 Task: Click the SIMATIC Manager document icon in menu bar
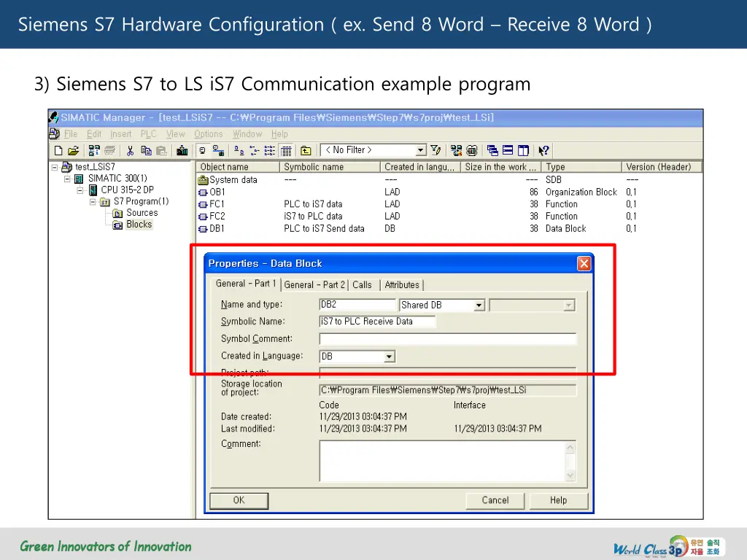(x=54, y=134)
